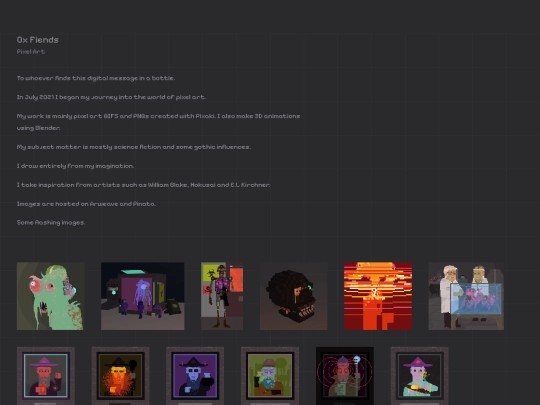
Task: Open the green rat creature artwork thumbnail
Action: tap(50, 296)
